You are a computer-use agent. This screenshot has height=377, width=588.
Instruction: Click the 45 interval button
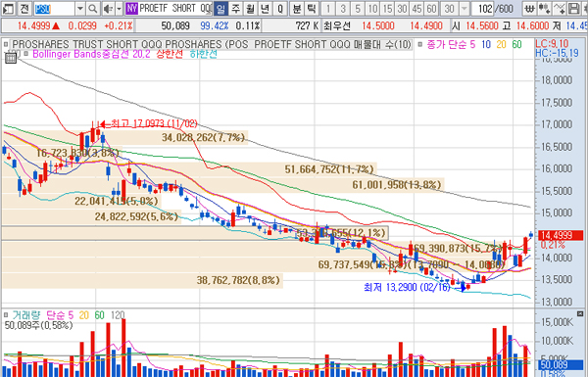pyautogui.click(x=416, y=8)
